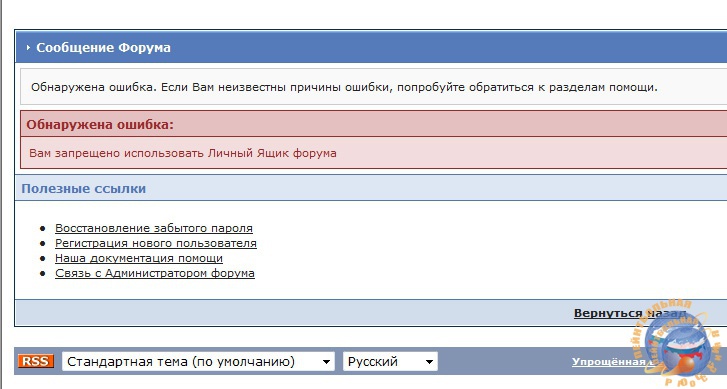727x389 pixels.
Task: Open Наша документация помощи link
Action: coord(139,258)
